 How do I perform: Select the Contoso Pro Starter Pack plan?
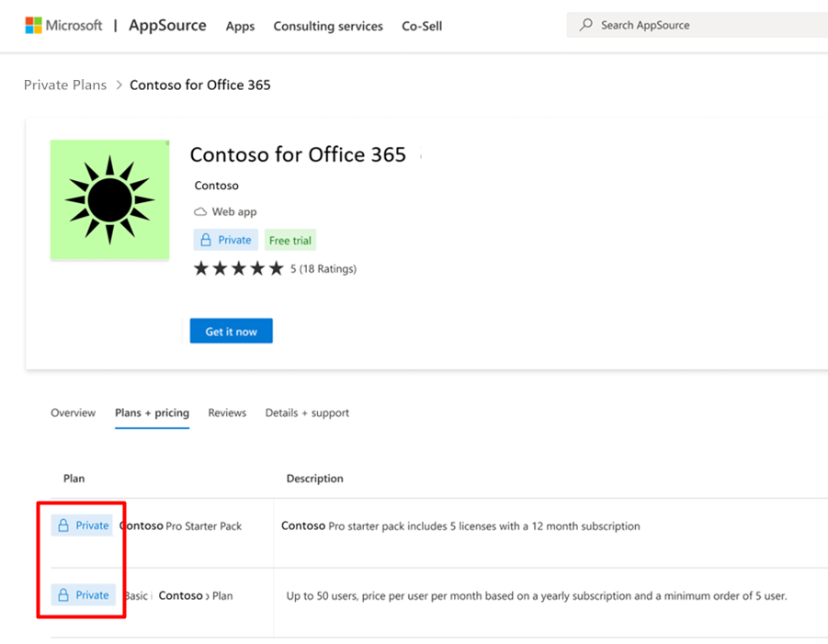coord(181,525)
